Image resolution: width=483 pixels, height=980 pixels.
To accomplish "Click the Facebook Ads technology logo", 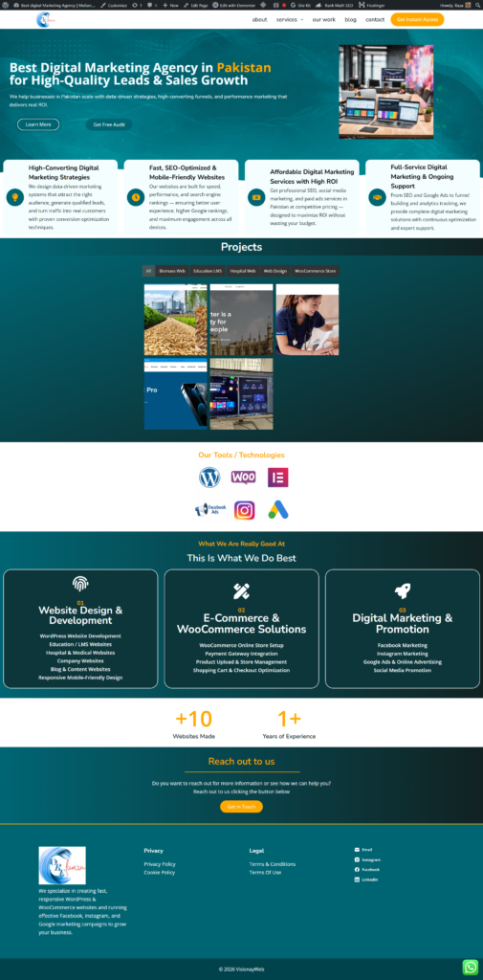I will (x=210, y=510).
